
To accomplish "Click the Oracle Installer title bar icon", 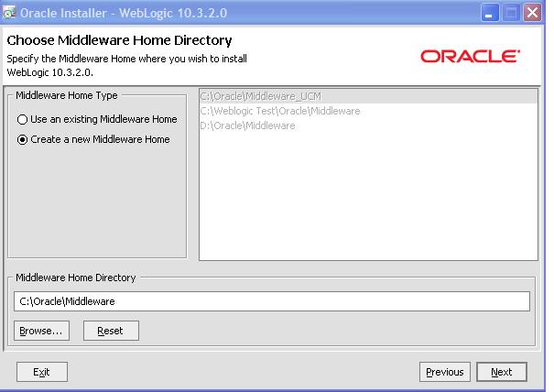I will 9,13.
